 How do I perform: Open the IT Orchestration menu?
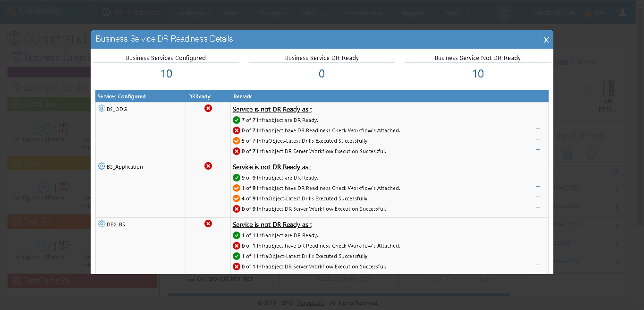(363, 13)
